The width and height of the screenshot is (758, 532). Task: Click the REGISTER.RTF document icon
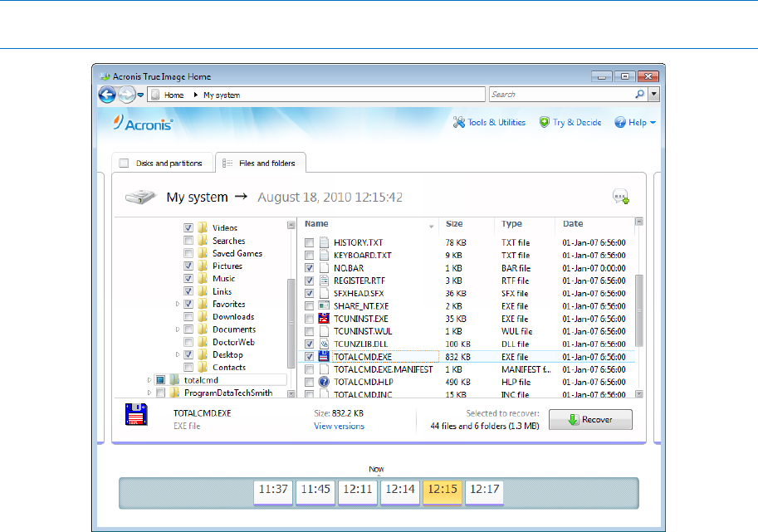pos(324,281)
